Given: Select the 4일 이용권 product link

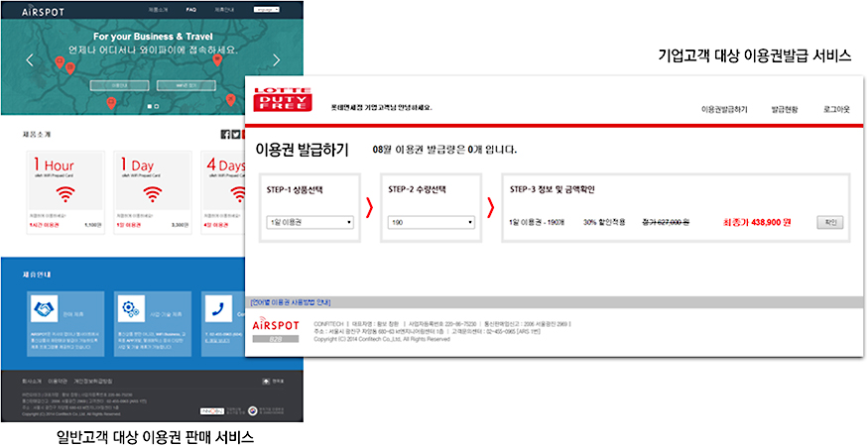Looking at the screenshot, I should [216, 226].
